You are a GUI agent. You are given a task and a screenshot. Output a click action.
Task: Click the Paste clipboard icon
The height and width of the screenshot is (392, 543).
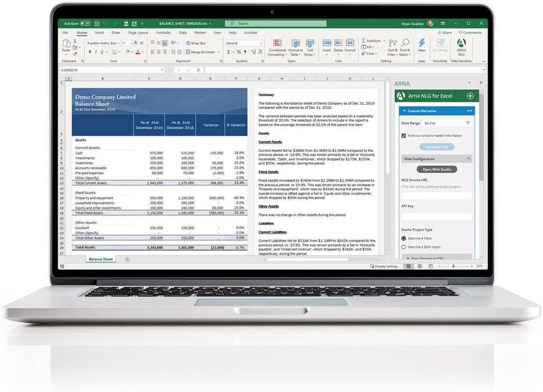click(66, 43)
